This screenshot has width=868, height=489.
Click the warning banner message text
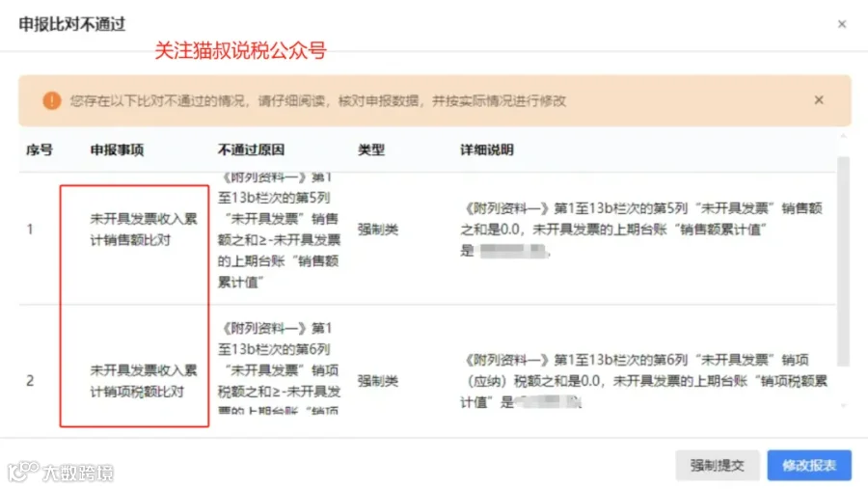point(317,100)
